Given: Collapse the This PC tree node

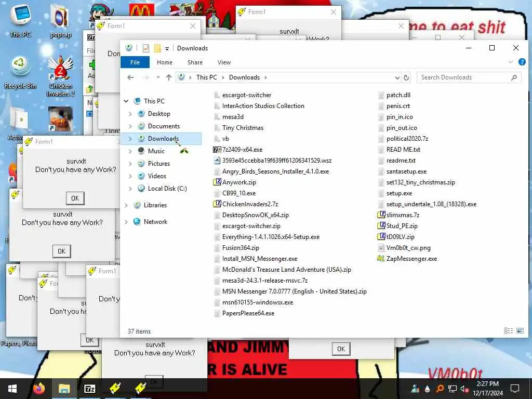Looking at the screenshot, I should pyautogui.click(x=126, y=101).
